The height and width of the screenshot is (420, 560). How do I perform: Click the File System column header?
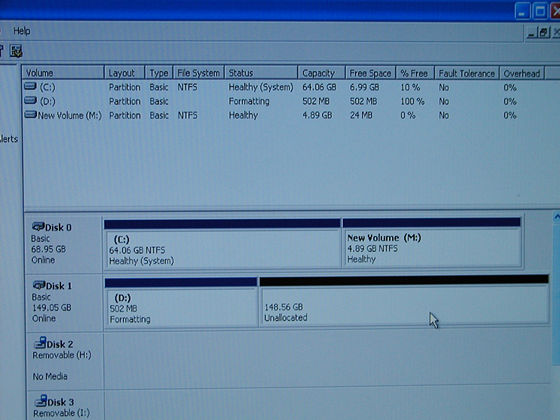point(199,73)
